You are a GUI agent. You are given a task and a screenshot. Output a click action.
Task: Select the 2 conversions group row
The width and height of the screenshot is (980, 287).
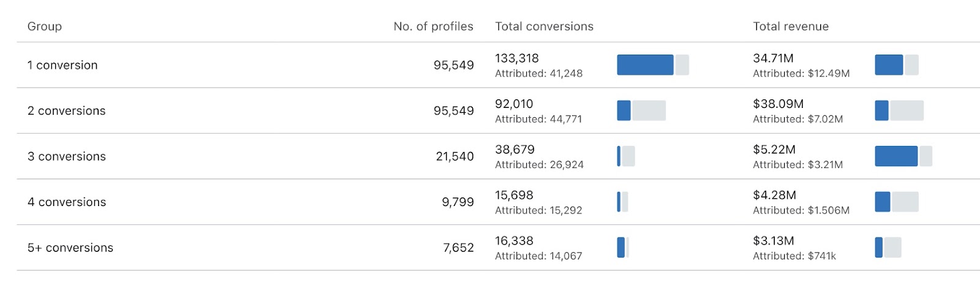[x=66, y=111]
